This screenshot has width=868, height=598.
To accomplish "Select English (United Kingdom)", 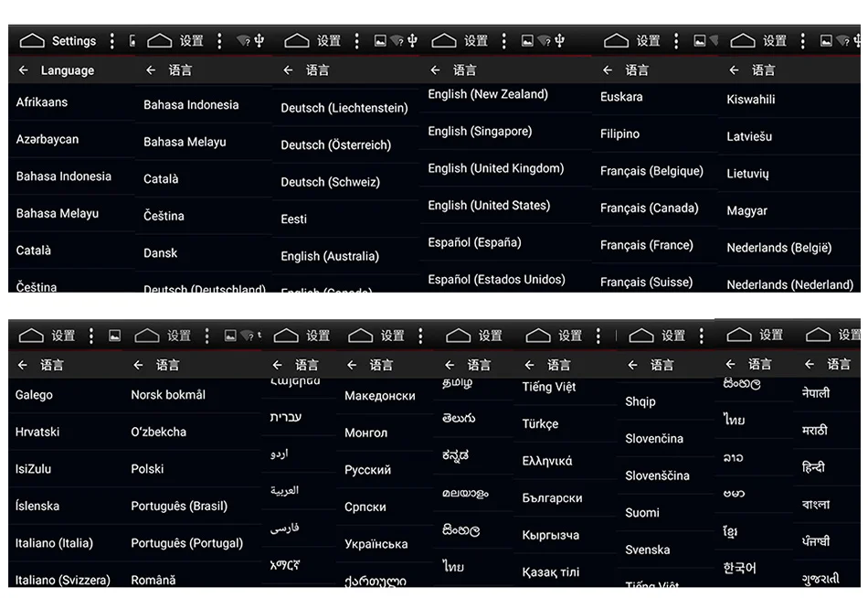I will click(x=496, y=168).
